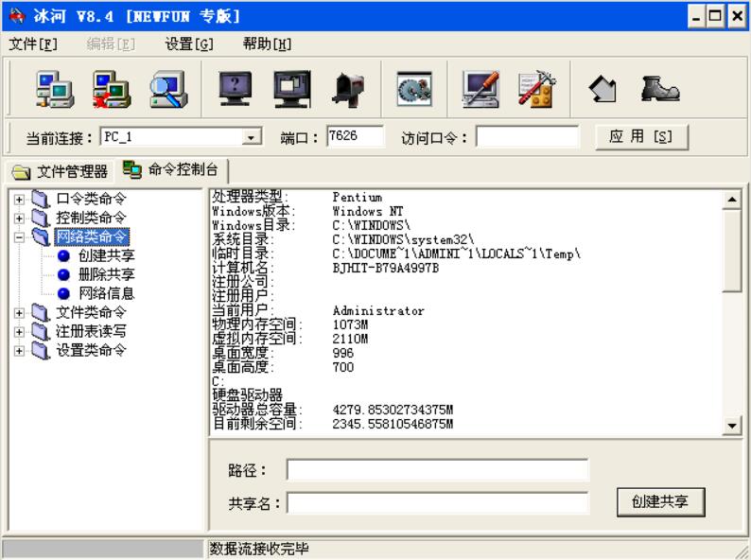The width and height of the screenshot is (751, 560).
Task: Click the diagonal arrow toolbar icon
Action: [603, 90]
